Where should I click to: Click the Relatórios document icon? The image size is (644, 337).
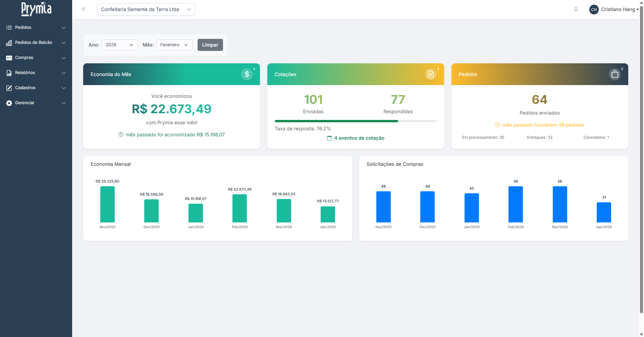9,73
